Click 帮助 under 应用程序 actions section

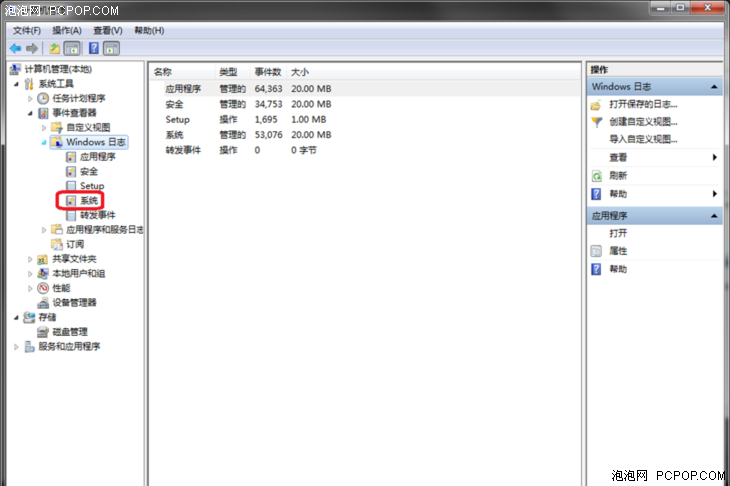tap(618, 269)
